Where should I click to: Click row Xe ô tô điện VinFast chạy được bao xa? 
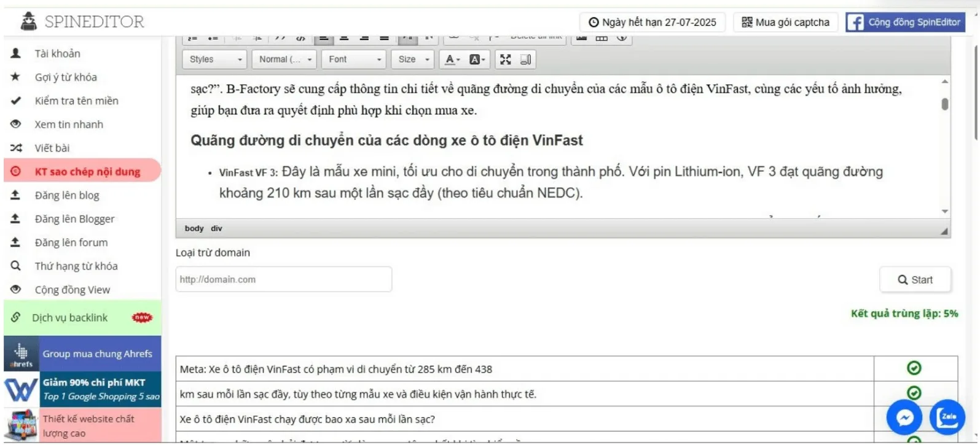[525, 419]
